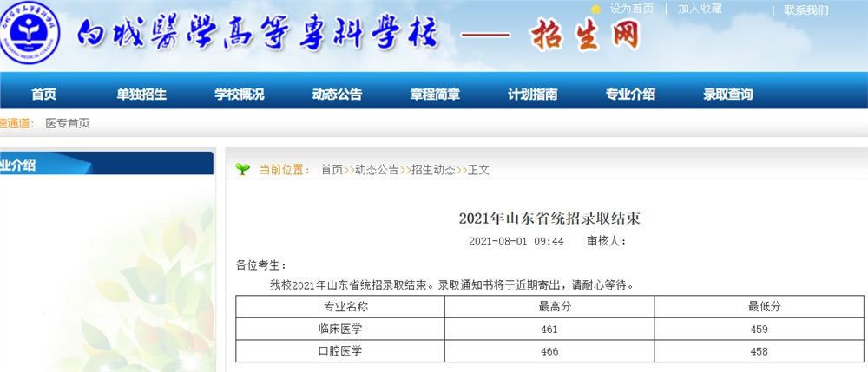Click the yellow home icon beside 设为首页
The height and width of the screenshot is (372, 868).
[596, 9]
